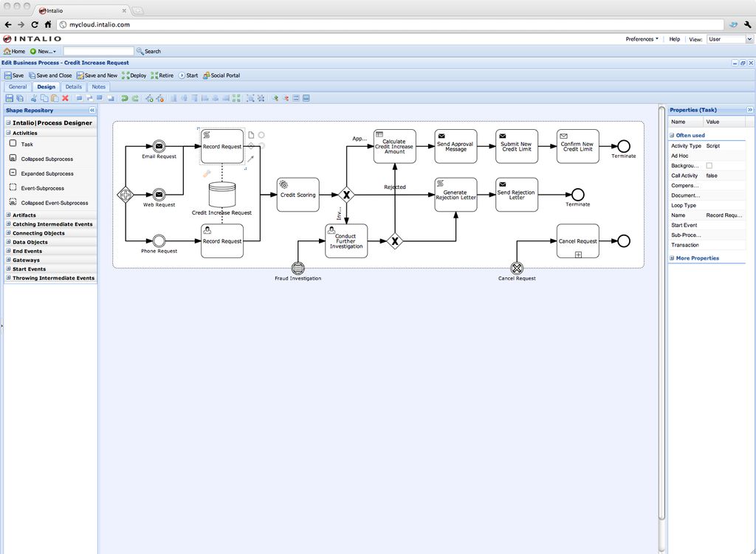Click the Phone Request start event
Viewport: 756px width, 554px height.
(x=159, y=241)
